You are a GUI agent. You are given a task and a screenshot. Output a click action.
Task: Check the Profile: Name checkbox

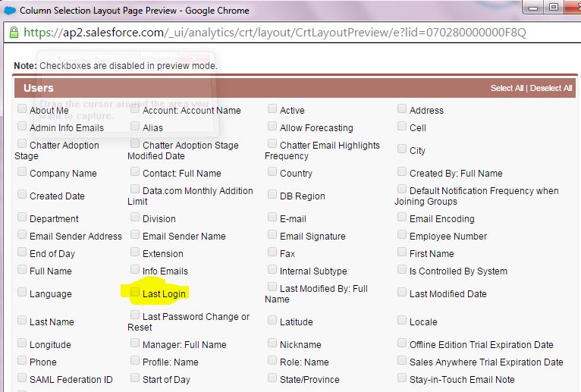135,360
